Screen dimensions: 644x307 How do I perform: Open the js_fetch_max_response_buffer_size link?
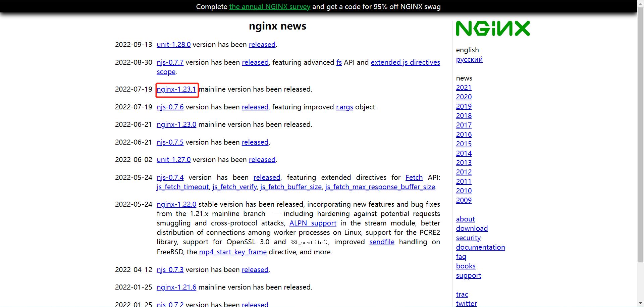coord(380,187)
